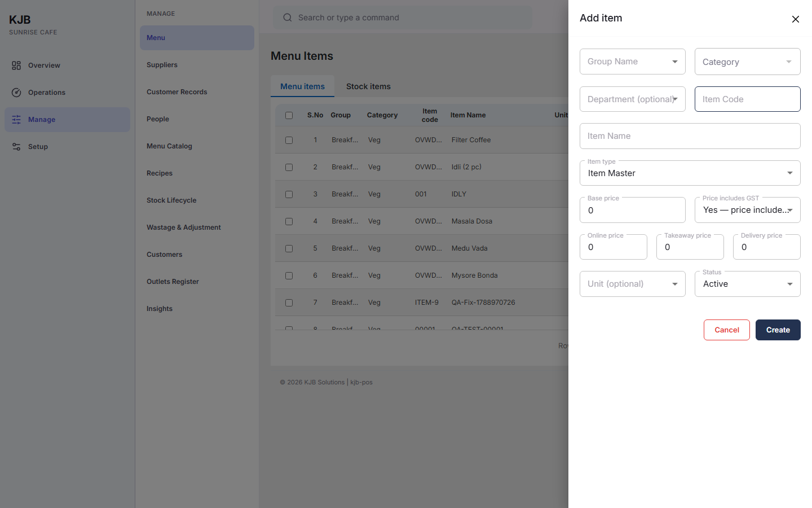Check the IDLY row checkbox
This screenshot has width=812, height=508.
pos(289,194)
